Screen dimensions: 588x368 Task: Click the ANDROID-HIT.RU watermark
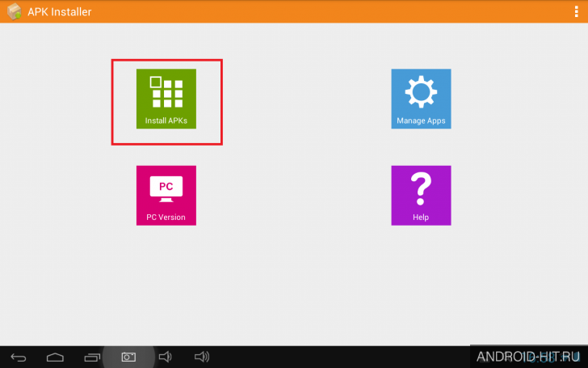(528, 357)
